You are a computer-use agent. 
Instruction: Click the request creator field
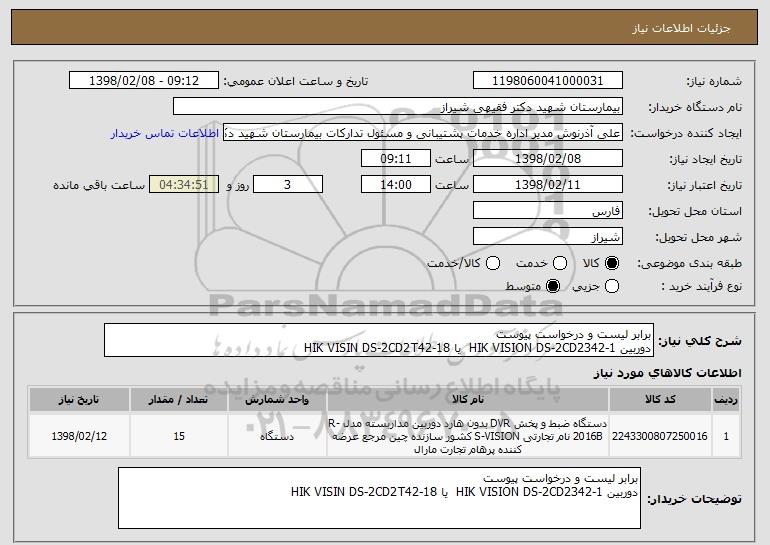click(x=423, y=133)
